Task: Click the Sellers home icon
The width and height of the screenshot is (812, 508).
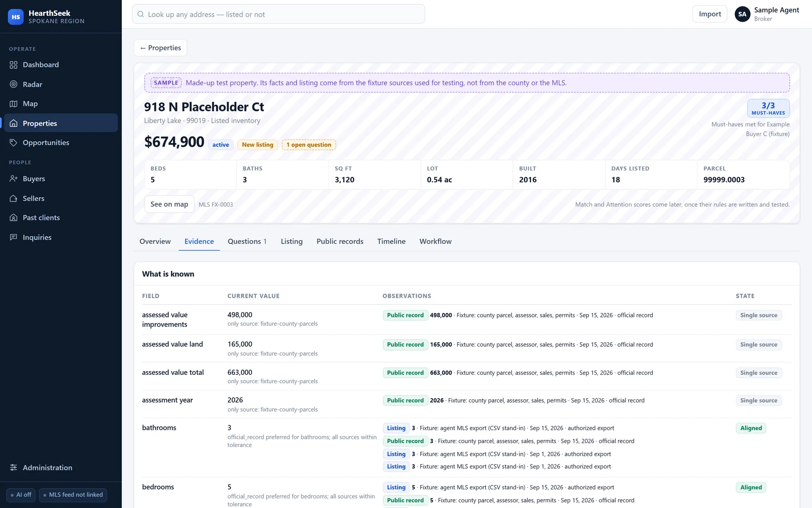Action: coord(13,198)
